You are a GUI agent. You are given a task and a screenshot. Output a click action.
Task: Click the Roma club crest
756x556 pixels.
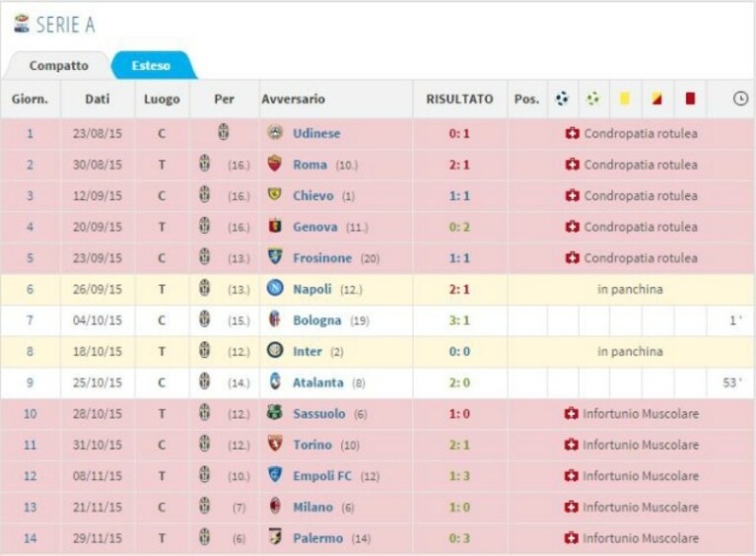point(274,164)
